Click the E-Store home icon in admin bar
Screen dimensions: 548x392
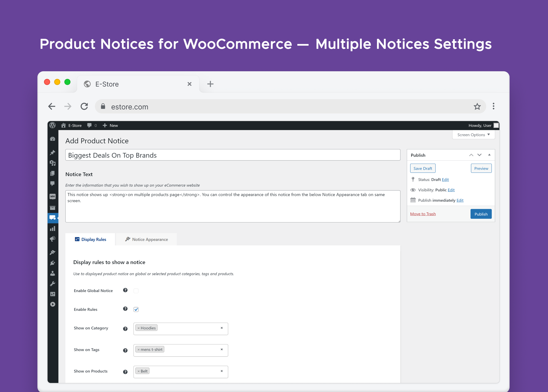pos(64,125)
